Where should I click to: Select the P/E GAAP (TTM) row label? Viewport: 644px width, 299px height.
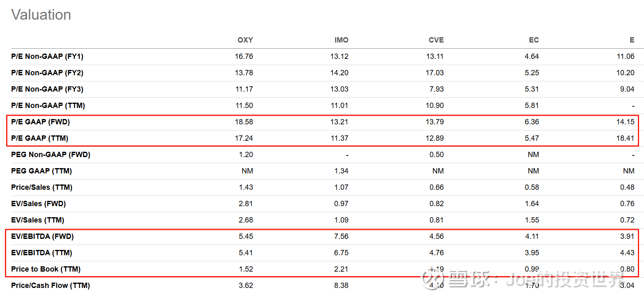pyautogui.click(x=40, y=138)
